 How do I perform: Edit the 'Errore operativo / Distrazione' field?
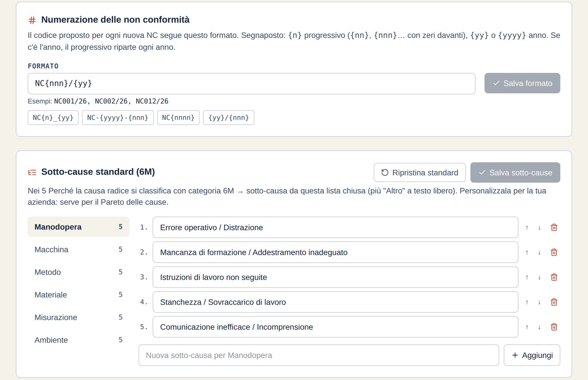click(x=336, y=228)
